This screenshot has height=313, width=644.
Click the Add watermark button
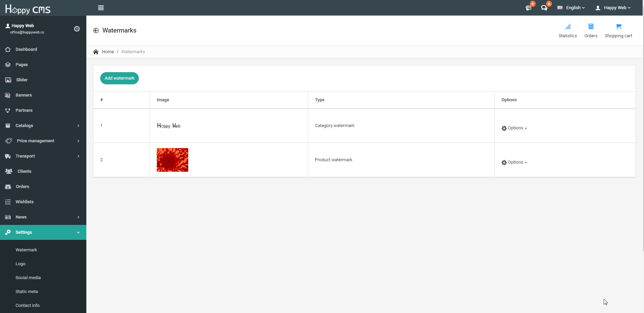(x=120, y=78)
